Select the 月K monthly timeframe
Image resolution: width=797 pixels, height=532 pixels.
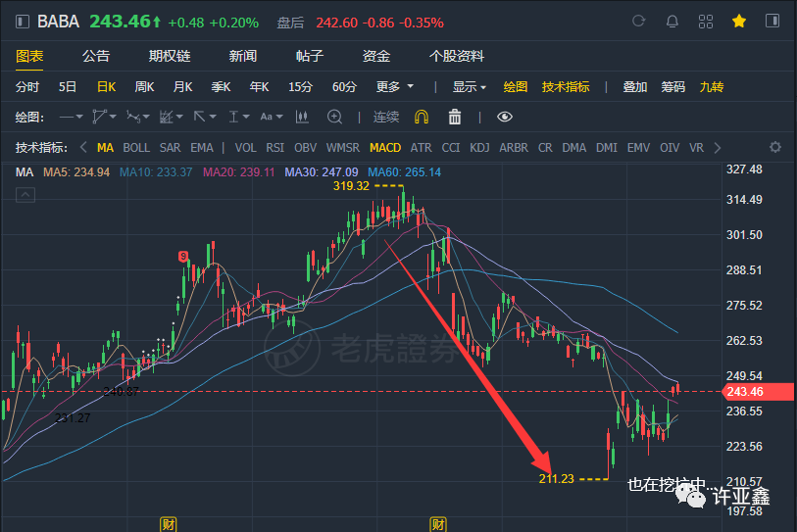tap(183, 87)
